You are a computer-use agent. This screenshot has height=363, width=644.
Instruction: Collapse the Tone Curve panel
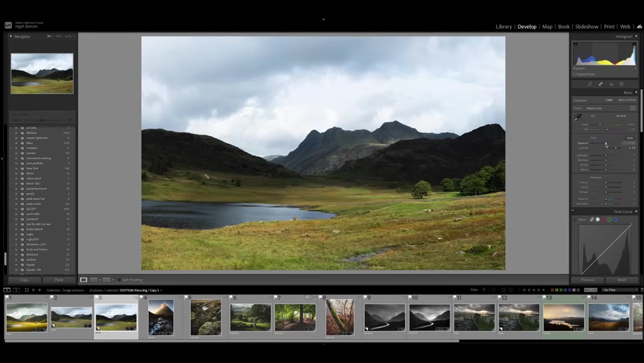click(x=636, y=212)
